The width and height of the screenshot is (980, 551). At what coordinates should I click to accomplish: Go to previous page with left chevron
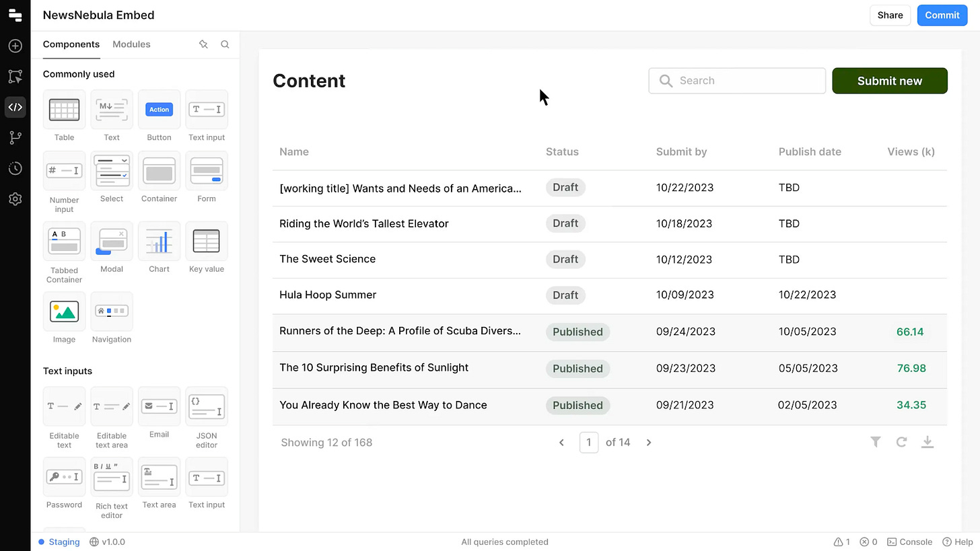(x=561, y=443)
